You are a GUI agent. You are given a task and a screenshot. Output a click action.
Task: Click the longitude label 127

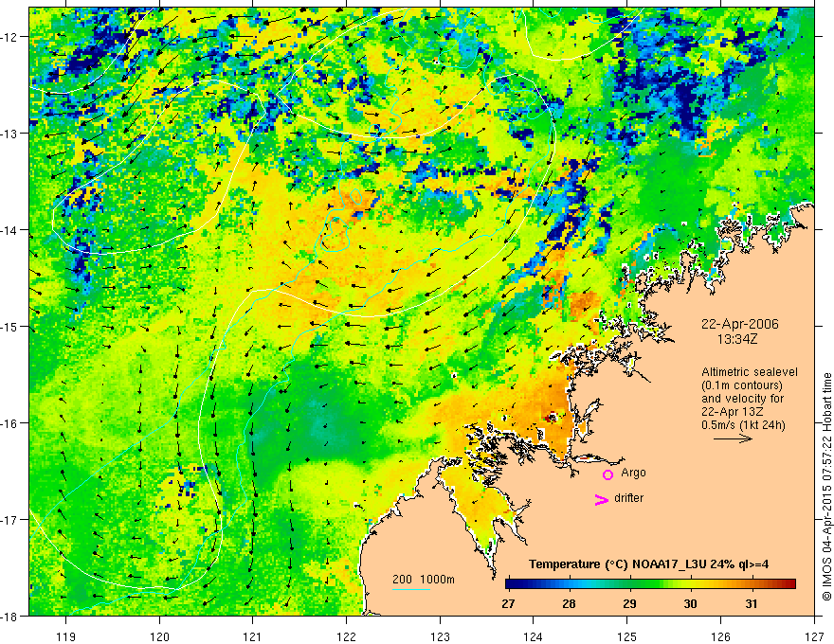[x=814, y=636]
